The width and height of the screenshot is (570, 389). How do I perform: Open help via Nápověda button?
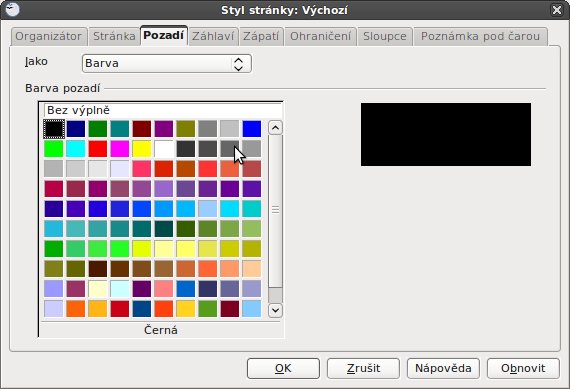click(443, 368)
